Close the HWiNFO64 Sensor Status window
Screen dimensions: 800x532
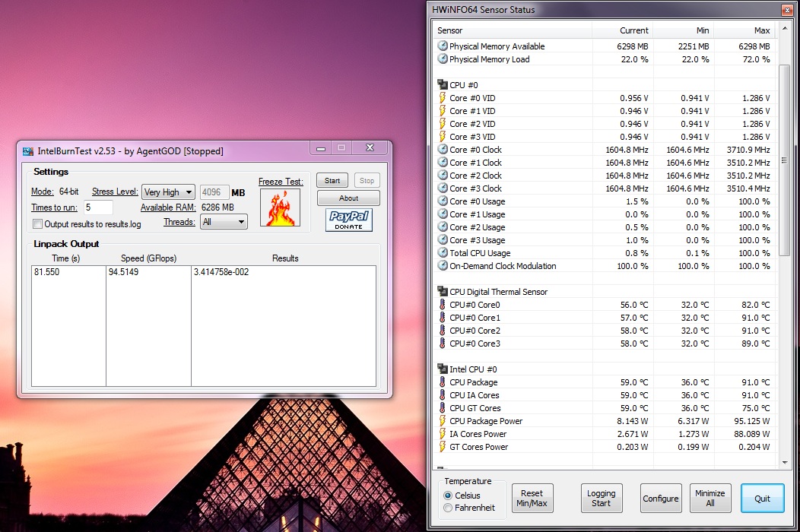click(x=786, y=10)
